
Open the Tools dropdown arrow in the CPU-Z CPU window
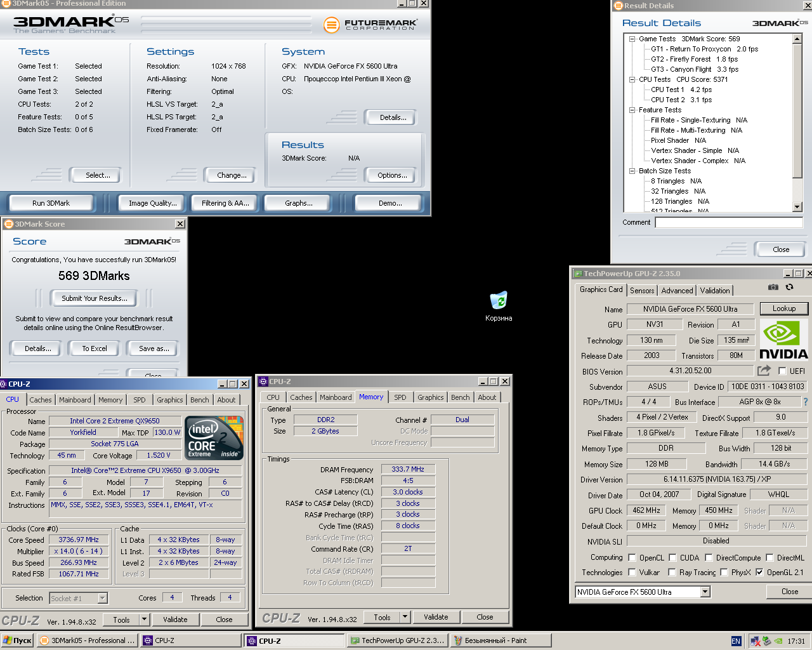point(144,620)
